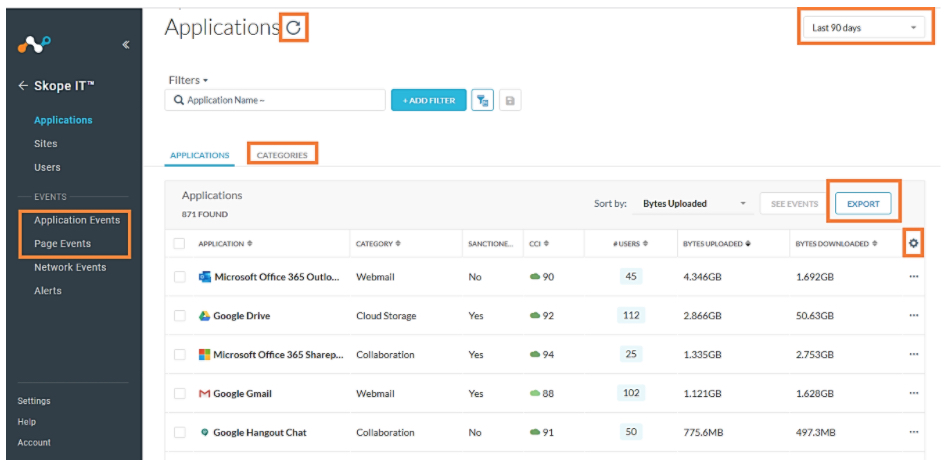947x462 pixels.
Task: Select the Google Gmail row checkbox
Action: click(x=179, y=393)
